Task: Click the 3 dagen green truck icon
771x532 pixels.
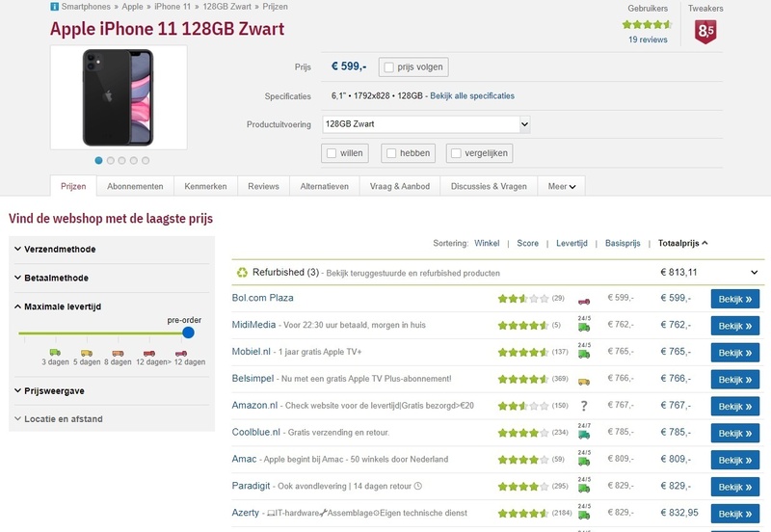Action: pyautogui.click(x=55, y=352)
